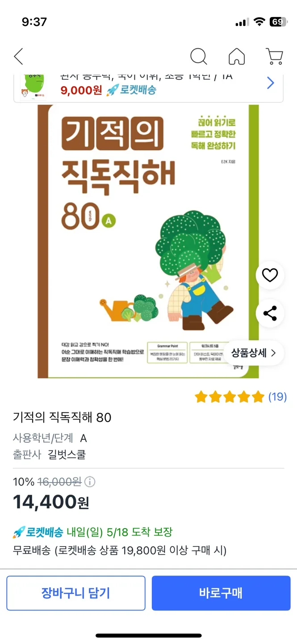Open search with magnifier icon
Image resolution: width=297 pixels, height=644 pixels.
pos(199,57)
